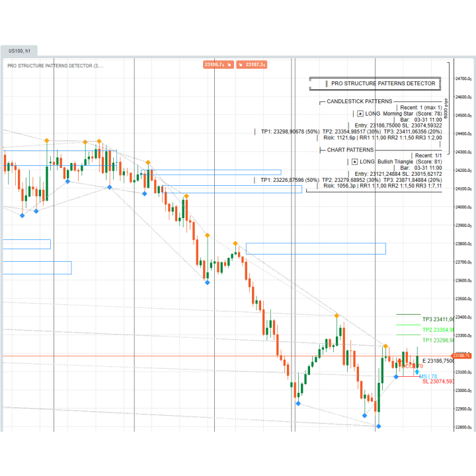Image resolution: width=476 pixels, height=476 pixels.
Task: Click the 23500.0 price axis label
Action: pyautogui.click(x=463, y=299)
